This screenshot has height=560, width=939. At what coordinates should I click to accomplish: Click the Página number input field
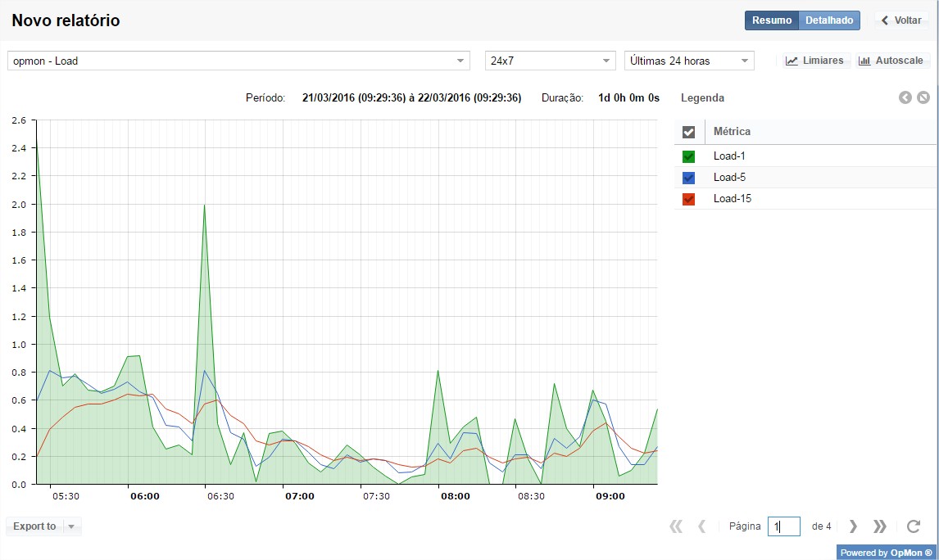(x=783, y=526)
